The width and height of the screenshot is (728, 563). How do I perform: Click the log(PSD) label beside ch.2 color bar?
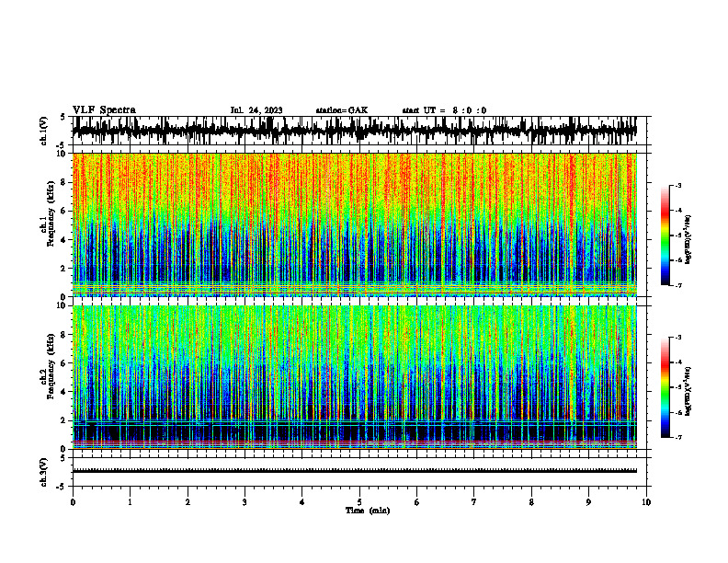[688, 392]
